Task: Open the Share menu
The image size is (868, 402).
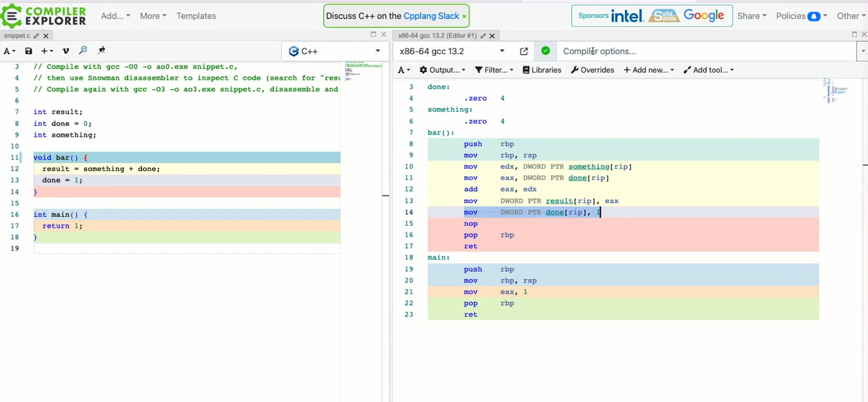Action: pyautogui.click(x=752, y=16)
